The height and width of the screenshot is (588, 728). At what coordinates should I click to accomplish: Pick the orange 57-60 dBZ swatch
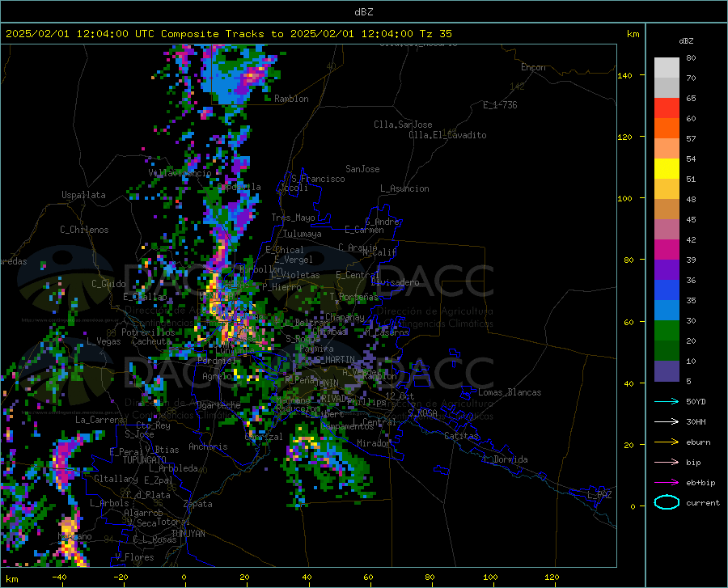click(667, 129)
